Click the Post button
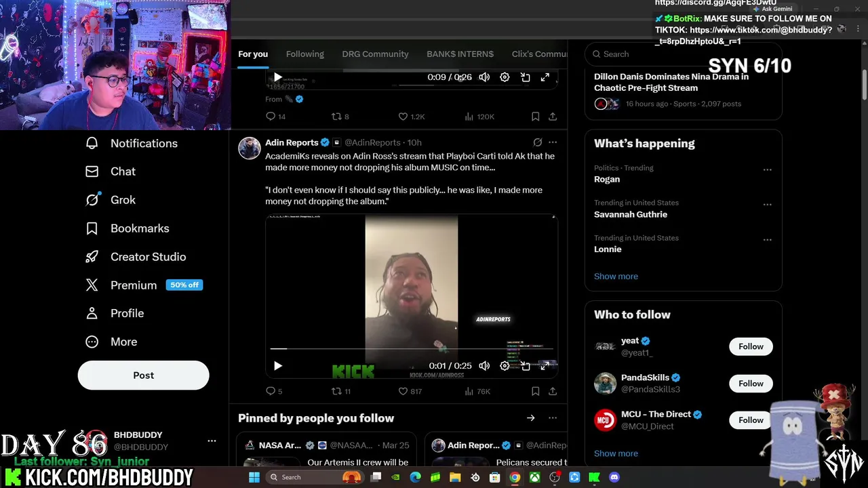 tap(143, 375)
